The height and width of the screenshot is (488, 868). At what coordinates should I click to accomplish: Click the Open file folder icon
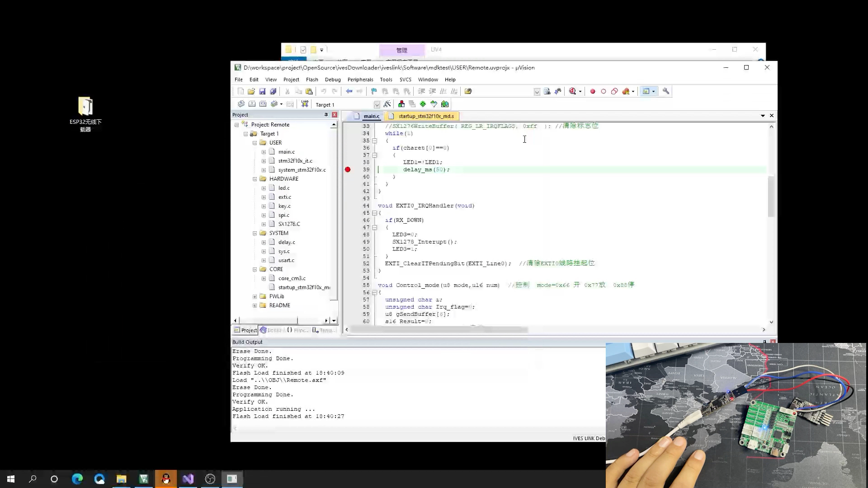(251, 91)
